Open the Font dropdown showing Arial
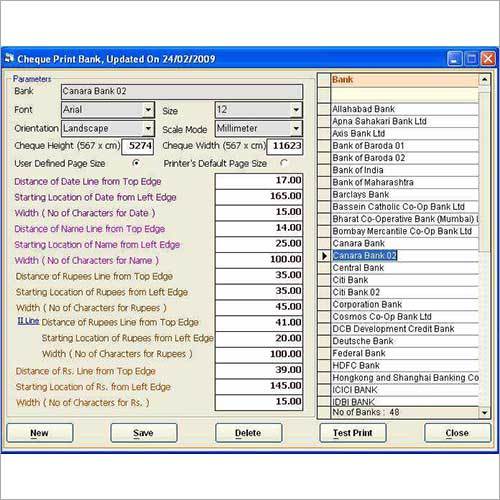Image resolution: width=500 pixels, height=500 pixels. click(148, 110)
